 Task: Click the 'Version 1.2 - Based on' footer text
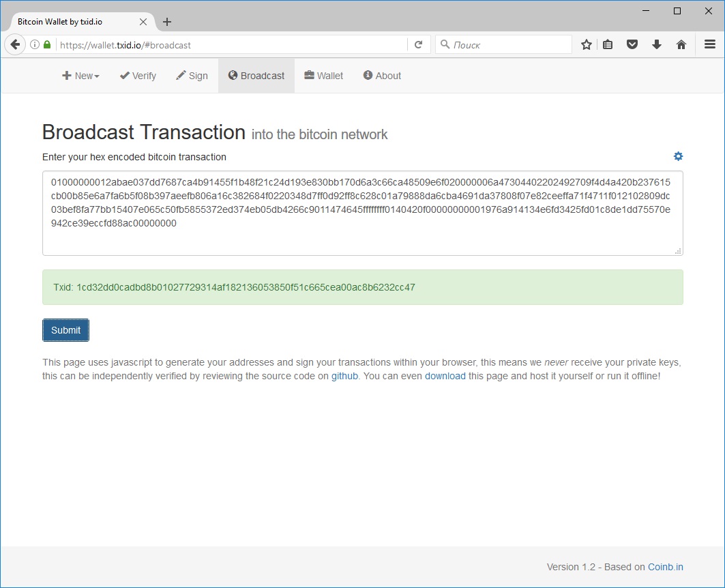point(595,568)
